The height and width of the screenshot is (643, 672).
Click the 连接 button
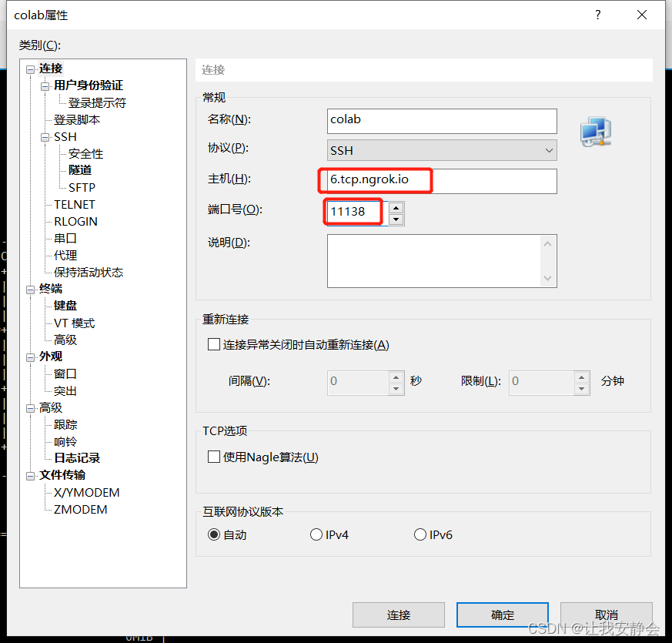pyautogui.click(x=399, y=615)
